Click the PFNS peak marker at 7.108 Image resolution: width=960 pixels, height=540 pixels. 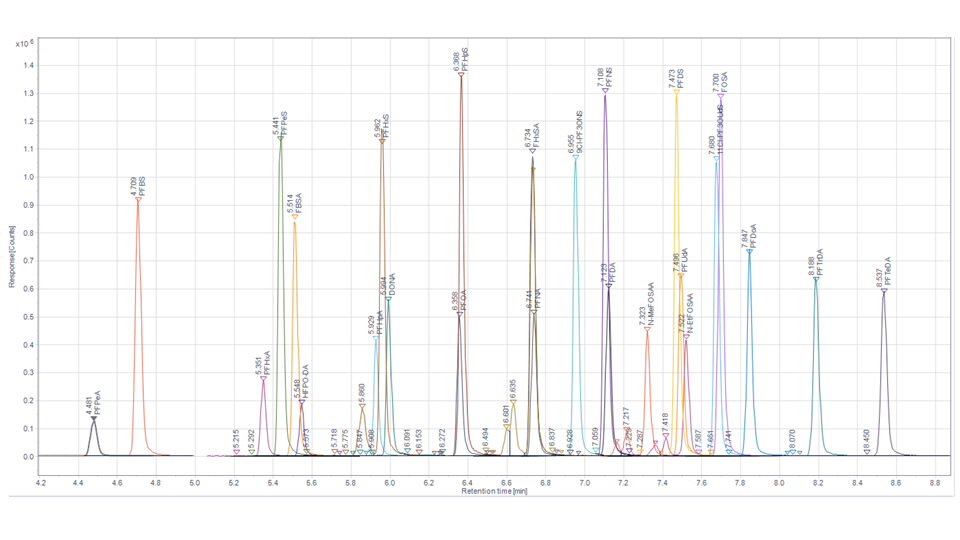(x=605, y=93)
